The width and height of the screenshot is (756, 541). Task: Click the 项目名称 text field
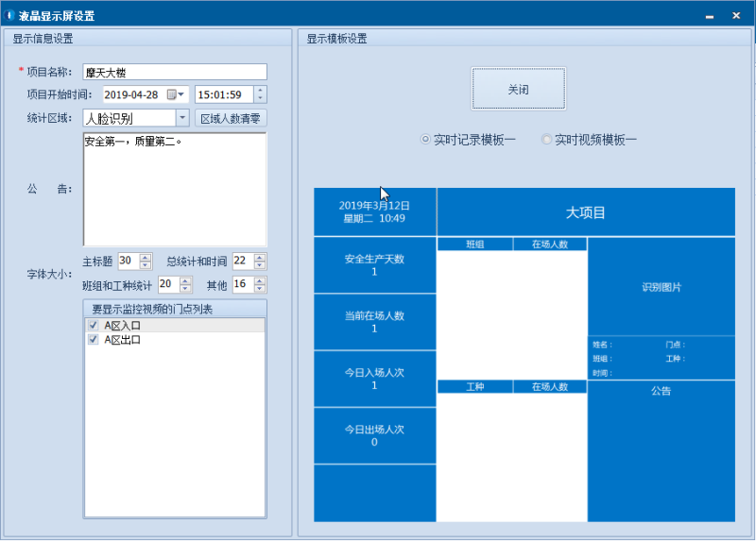[x=175, y=72]
